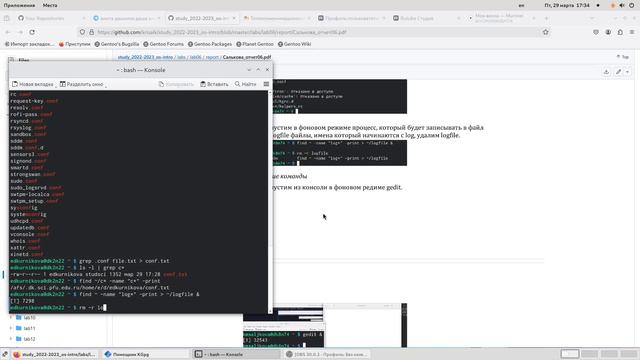Reload the page in the browser

click(32, 32)
